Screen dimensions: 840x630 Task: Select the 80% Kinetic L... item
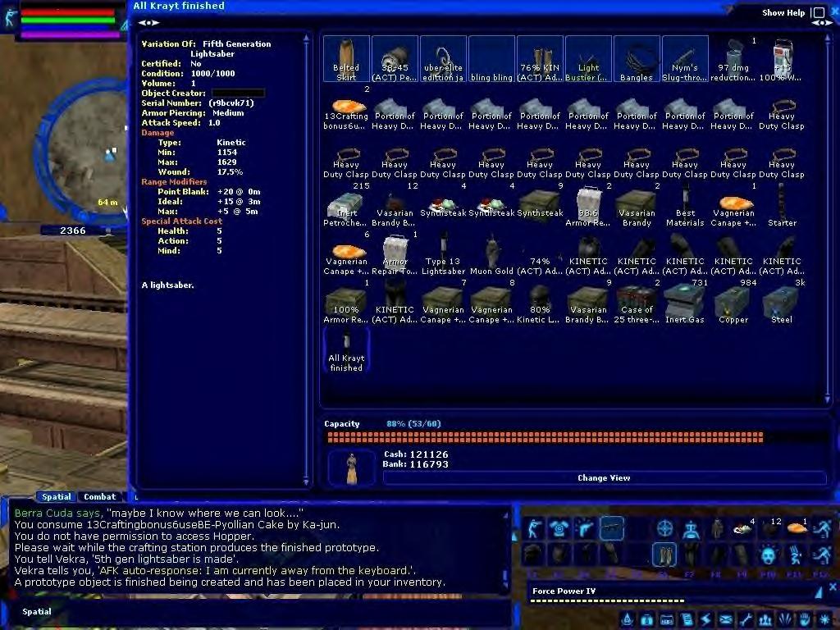[x=540, y=302]
